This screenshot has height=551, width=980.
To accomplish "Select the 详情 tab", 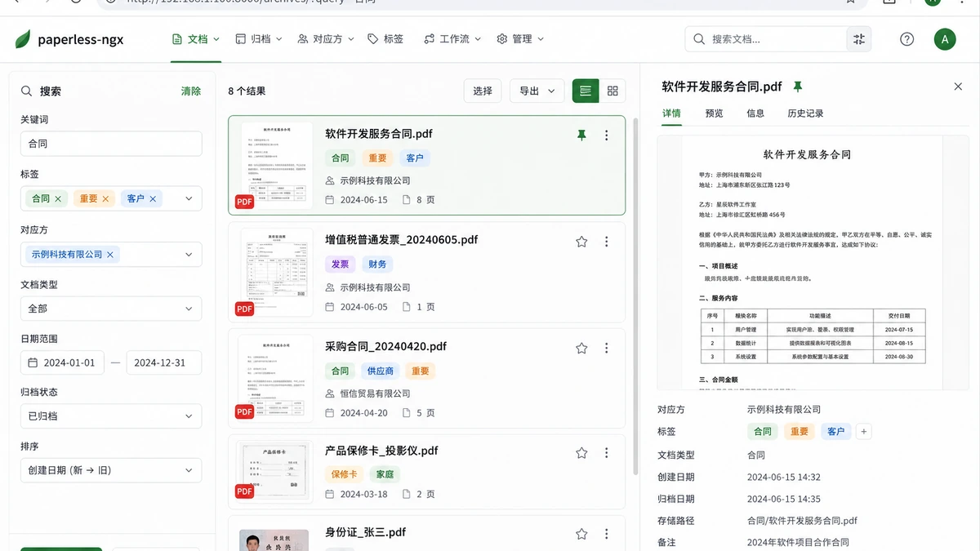I will [x=671, y=113].
